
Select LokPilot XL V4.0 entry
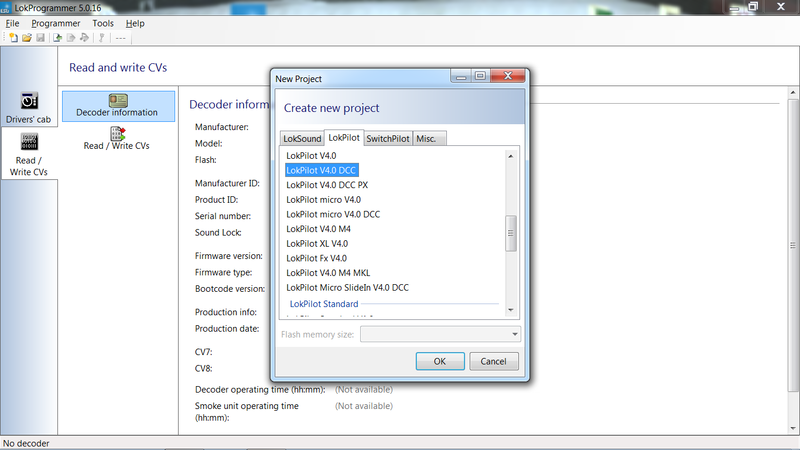pos(317,243)
